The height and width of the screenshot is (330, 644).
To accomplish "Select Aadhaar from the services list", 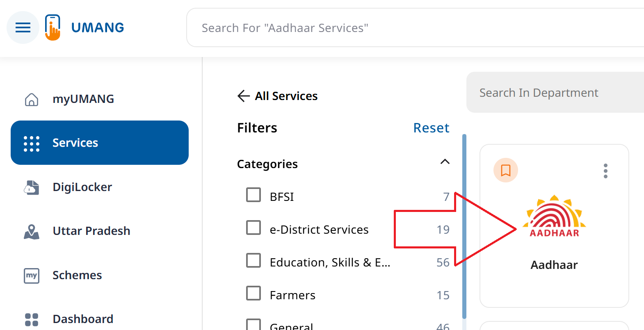I will 554,264.
